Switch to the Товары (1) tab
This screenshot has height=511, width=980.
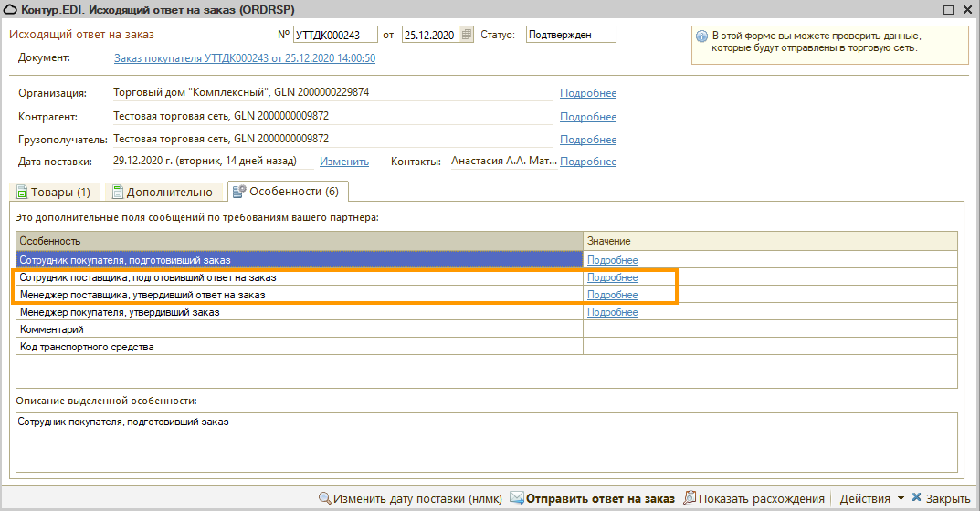(x=53, y=192)
